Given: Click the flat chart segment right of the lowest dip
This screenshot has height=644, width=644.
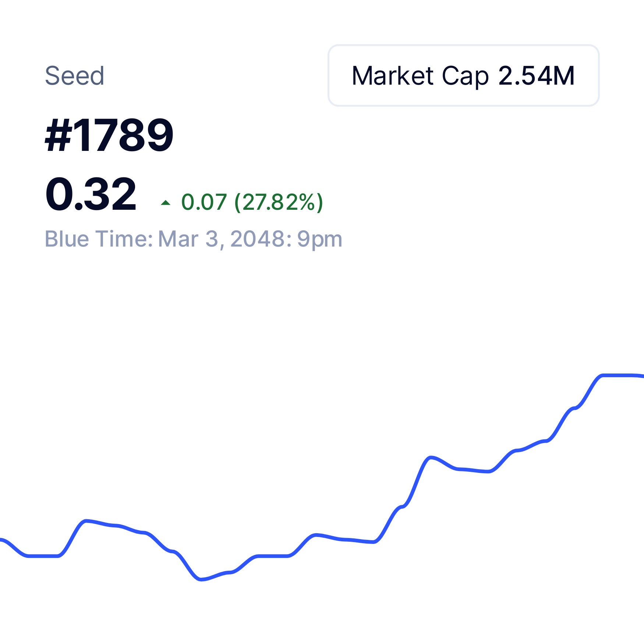Looking at the screenshot, I should [x=272, y=556].
